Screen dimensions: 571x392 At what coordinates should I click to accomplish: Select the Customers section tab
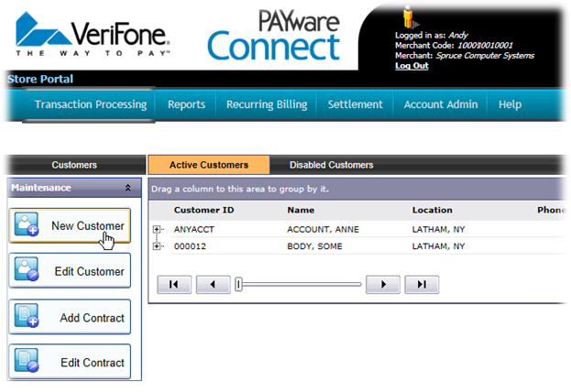click(x=74, y=165)
